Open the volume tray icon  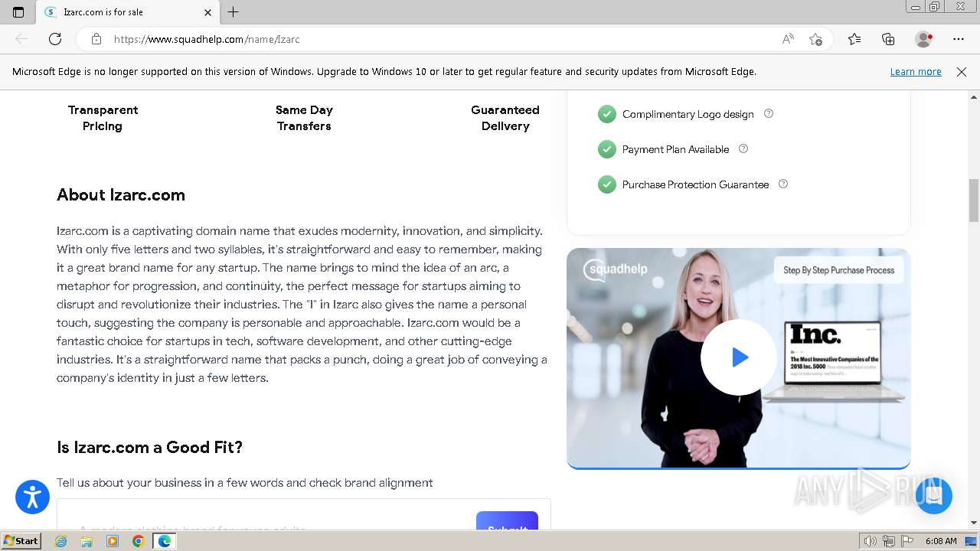(x=871, y=541)
